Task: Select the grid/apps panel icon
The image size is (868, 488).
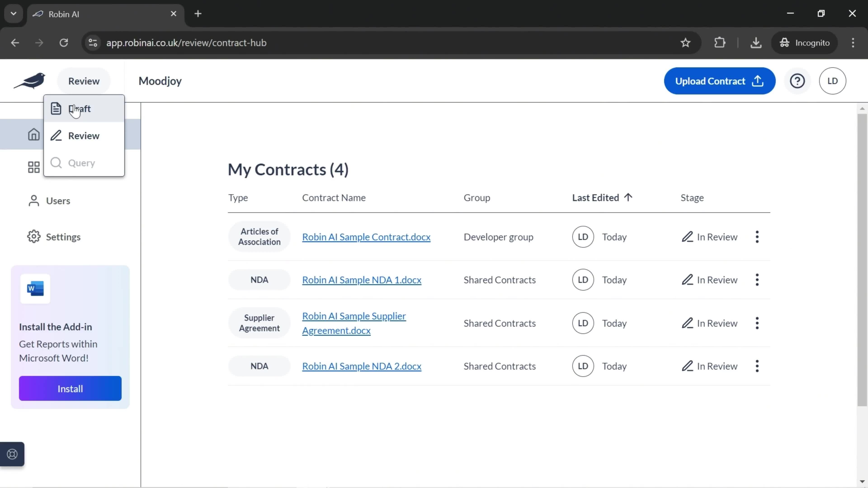Action: coord(33,167)
